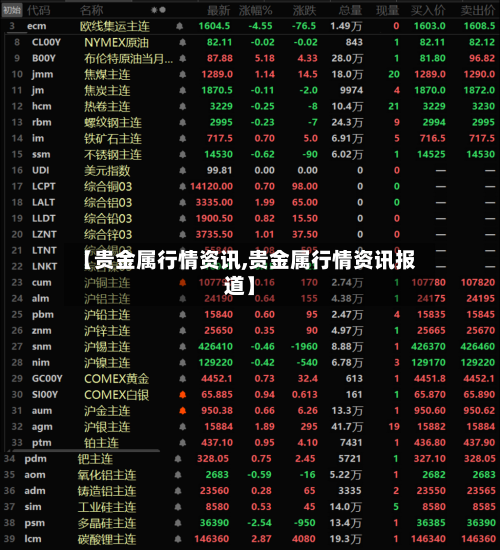
Task: Click the orange bell for cum 沪铜主连
Action: (182, 282)
